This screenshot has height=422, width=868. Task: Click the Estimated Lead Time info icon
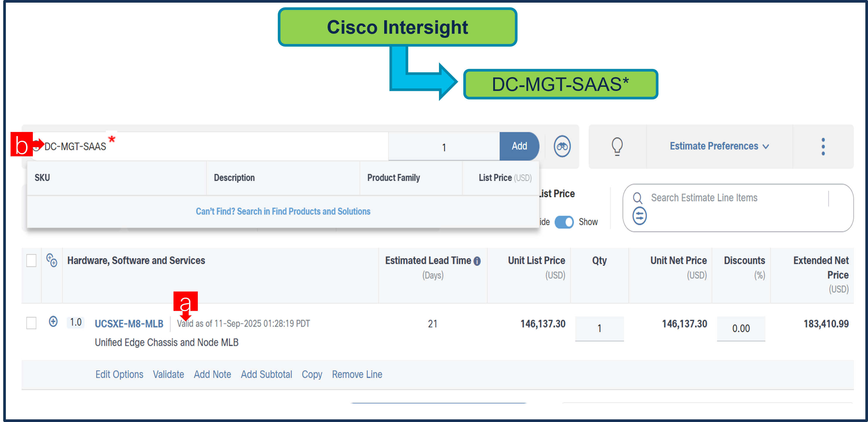click(x=477, y=261)
